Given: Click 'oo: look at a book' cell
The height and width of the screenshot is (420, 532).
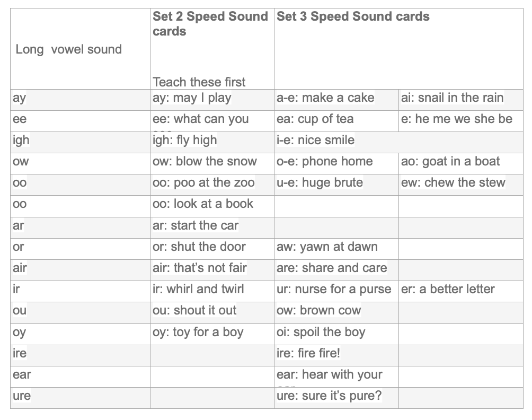Looking at the screenshot, I should pyautogui.click(x=203, y=204).
